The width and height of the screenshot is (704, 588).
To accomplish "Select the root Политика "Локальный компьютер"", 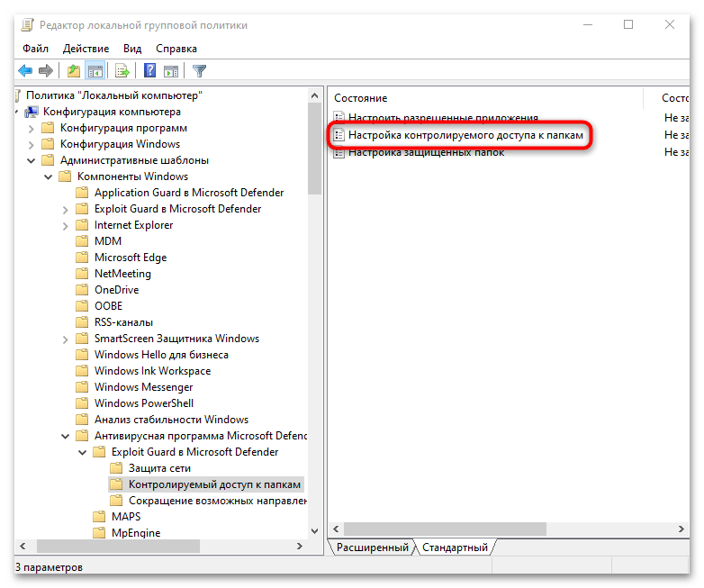I will coord(114,95).
